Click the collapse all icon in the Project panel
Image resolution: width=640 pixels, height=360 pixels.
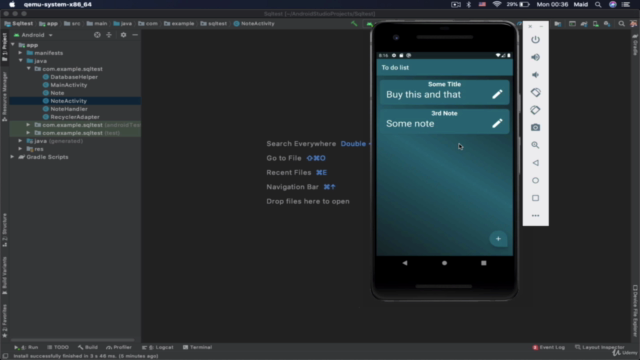pos(109,35)
